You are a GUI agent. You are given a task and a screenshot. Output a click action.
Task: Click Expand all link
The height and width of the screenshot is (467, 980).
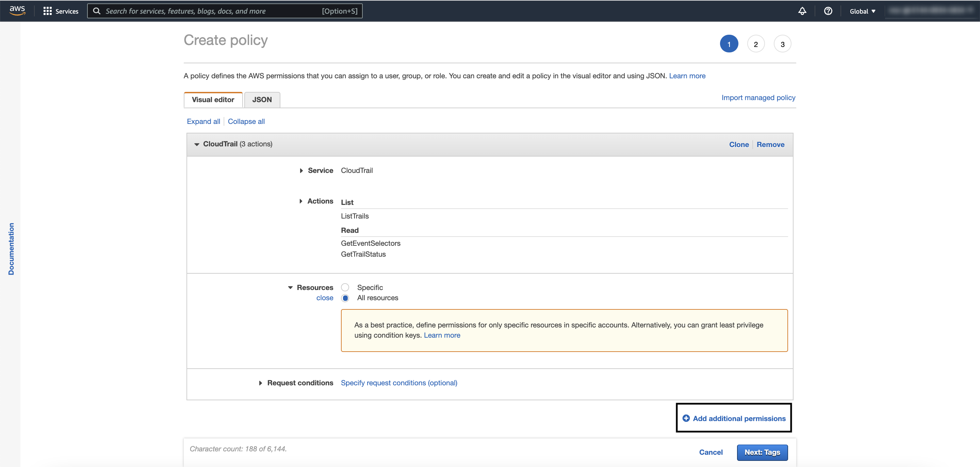pos(203,122)
